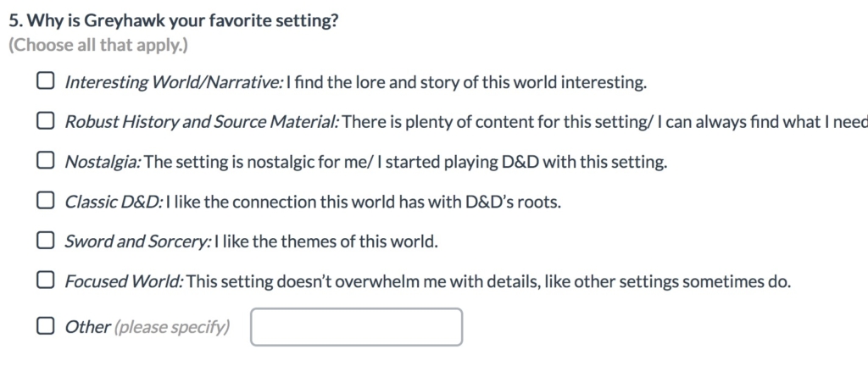Click the italic 'Interesting World/Narrative:' label

pyautogui.click(x=175, y=83)
